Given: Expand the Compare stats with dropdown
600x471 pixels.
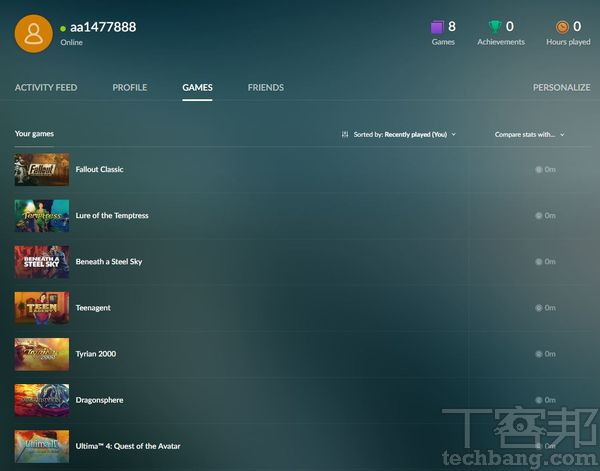Looking at the screenshot, I should pos(530,134).
